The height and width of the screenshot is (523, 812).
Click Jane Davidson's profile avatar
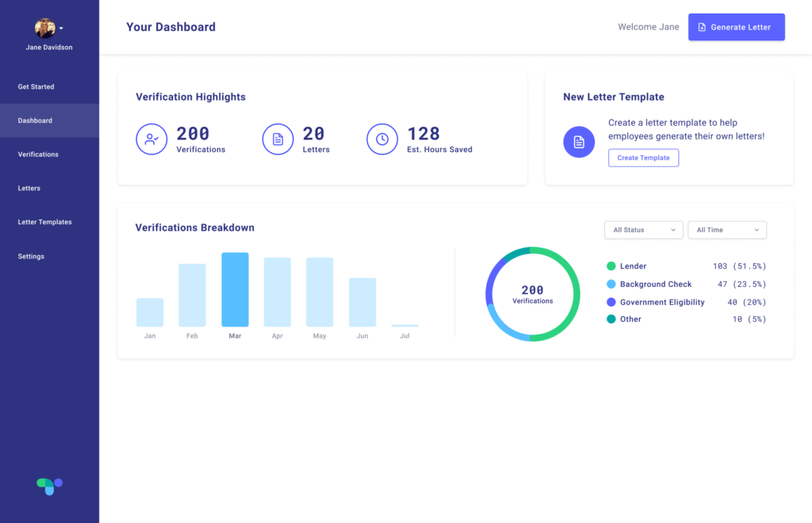point(44,26)
